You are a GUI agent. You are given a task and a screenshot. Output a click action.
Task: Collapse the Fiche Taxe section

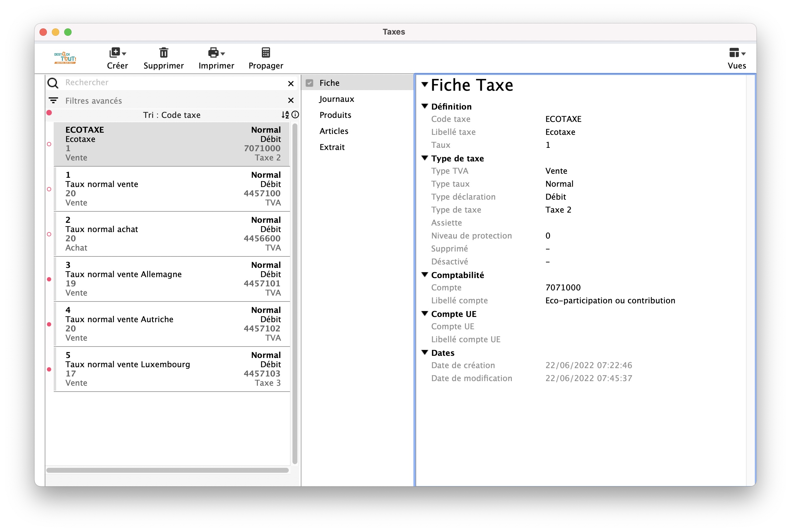(x=425, y=85)
